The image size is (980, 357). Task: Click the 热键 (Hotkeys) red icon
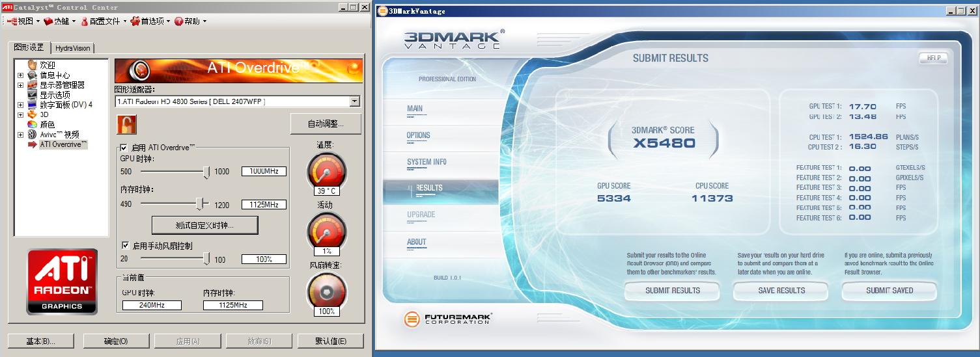49,21
